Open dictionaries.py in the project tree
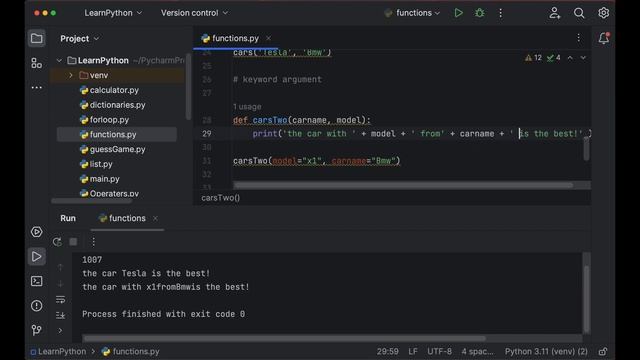This screenshot has height=360, width=640. click(x=118, y=105)
